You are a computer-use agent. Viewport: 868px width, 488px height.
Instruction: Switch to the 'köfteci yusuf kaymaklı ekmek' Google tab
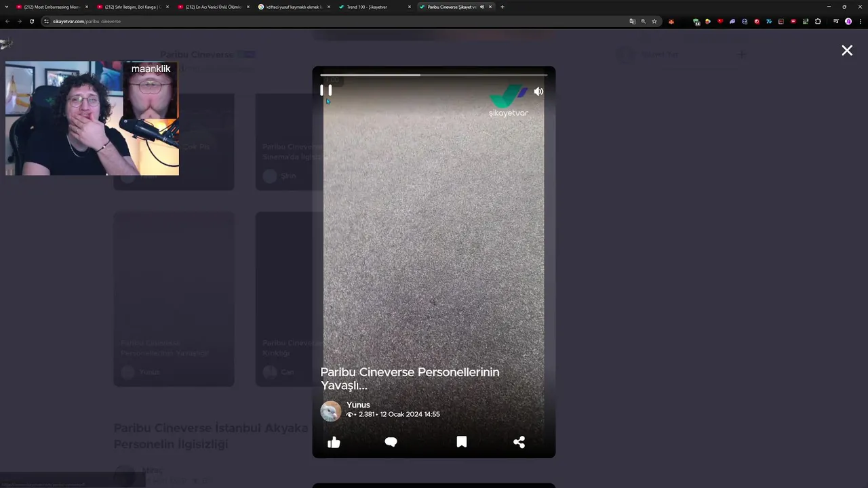pos(294,7)
